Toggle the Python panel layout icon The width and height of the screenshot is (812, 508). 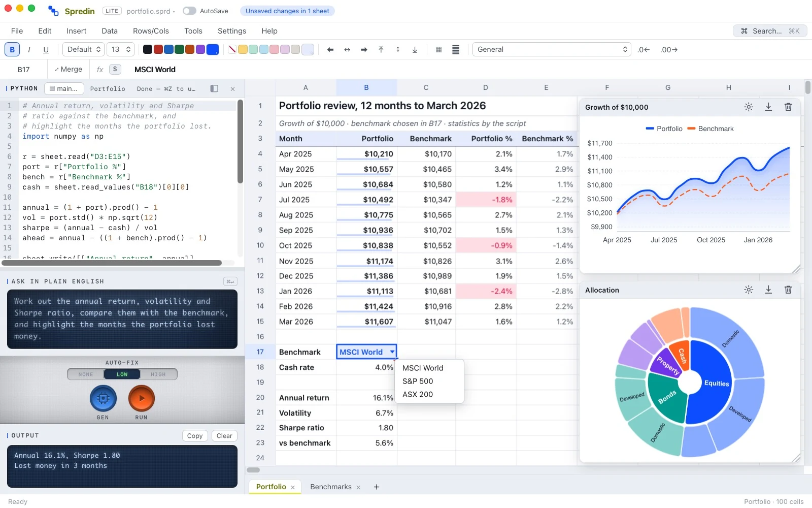point(214,88)
